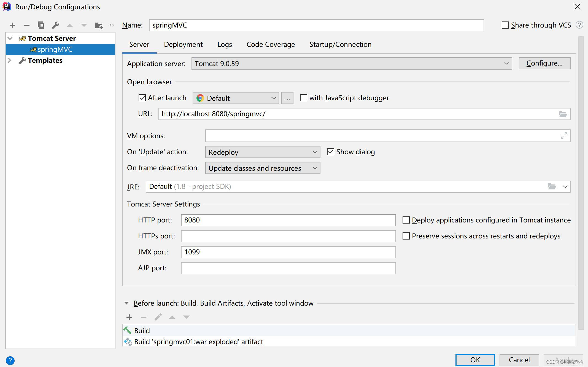The width and height of the screenshot is (588, 367).
Task: Enable with JavaScript debugger checkbox
Action: click(x=303, y=98)
